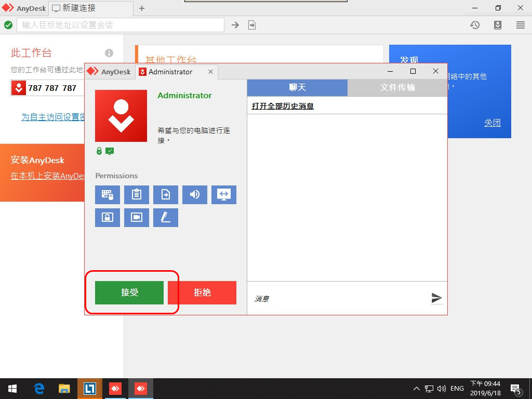
Task: Open the Windows Start menu
Action: [12, 389]
